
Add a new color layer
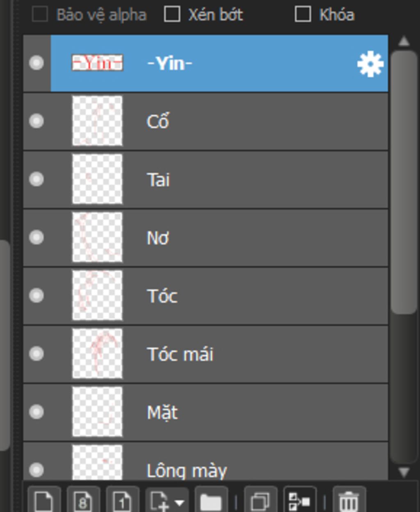[44, 500]
